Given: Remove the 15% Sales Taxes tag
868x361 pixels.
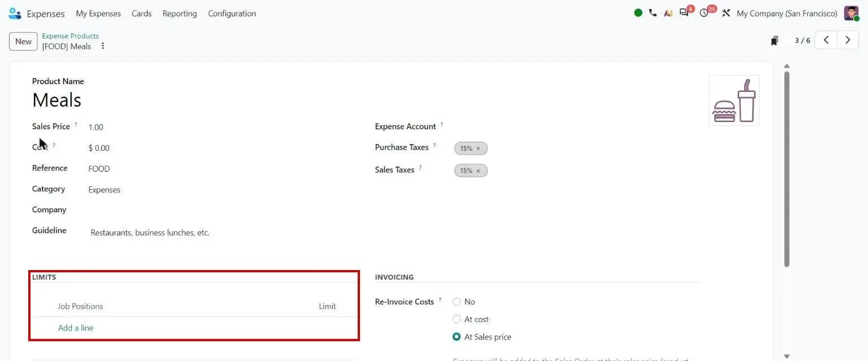Looking at the screenshot, I should click(478, 171).
